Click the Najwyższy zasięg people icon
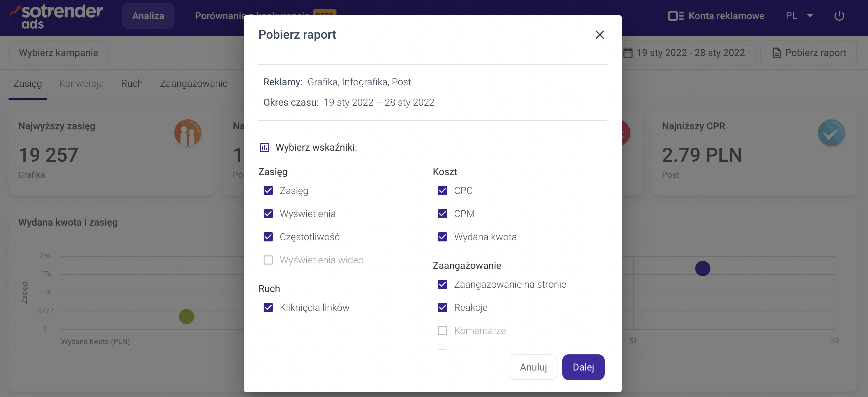 point(187,133)
